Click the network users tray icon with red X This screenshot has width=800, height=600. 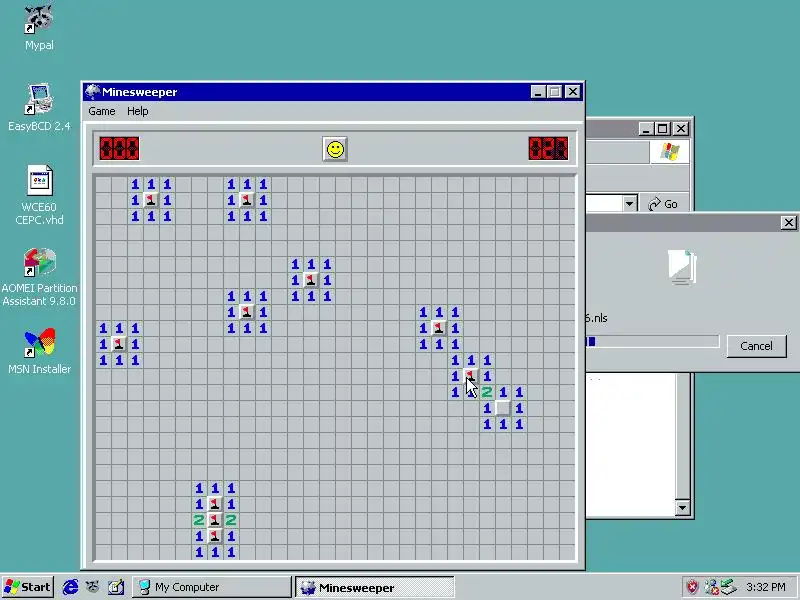(711, 587)
